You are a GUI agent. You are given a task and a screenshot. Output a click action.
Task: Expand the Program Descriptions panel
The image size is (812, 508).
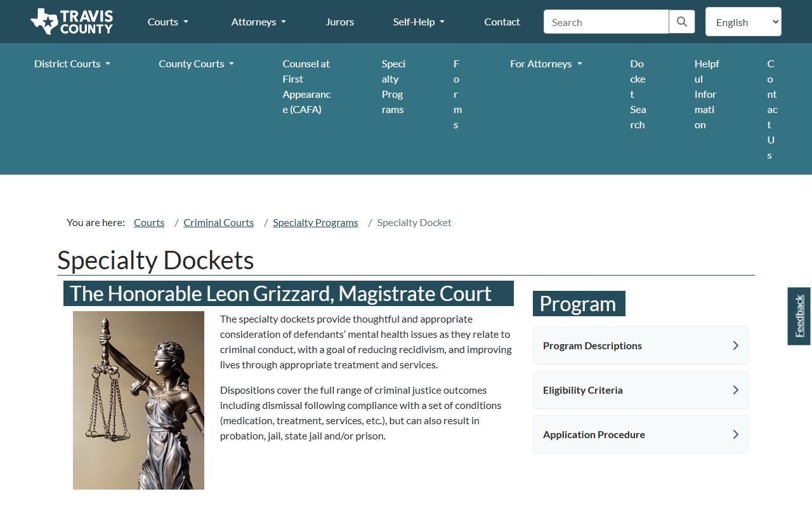tap(641, 345)
